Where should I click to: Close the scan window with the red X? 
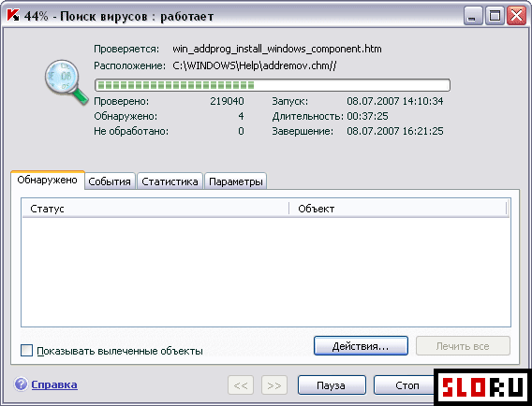point(516,16)
